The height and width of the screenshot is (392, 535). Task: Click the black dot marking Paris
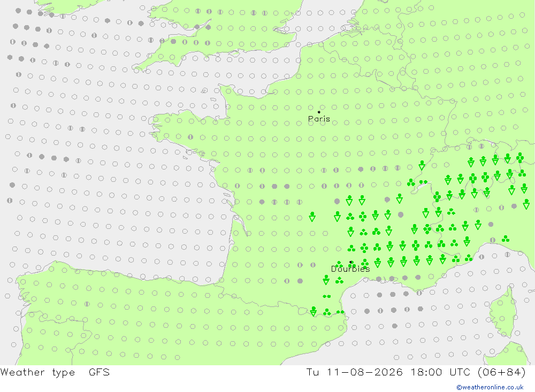pyautogui.click(x=319, y=112)
